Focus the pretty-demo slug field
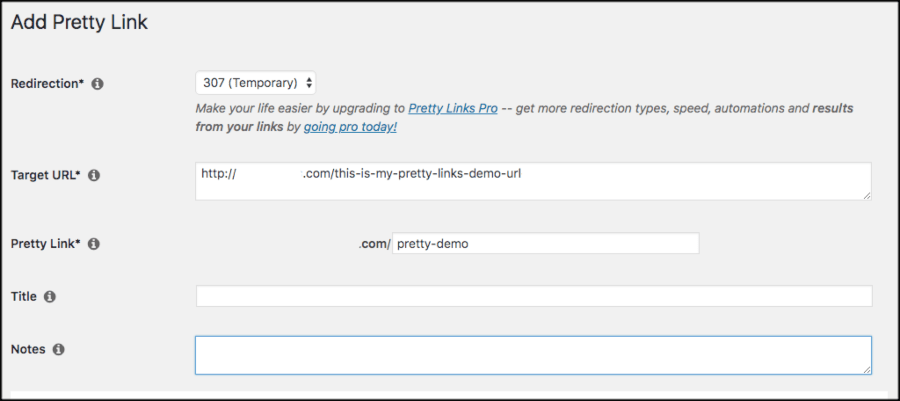This screenshot has height=401, width=900. click(x=545, y=243)
